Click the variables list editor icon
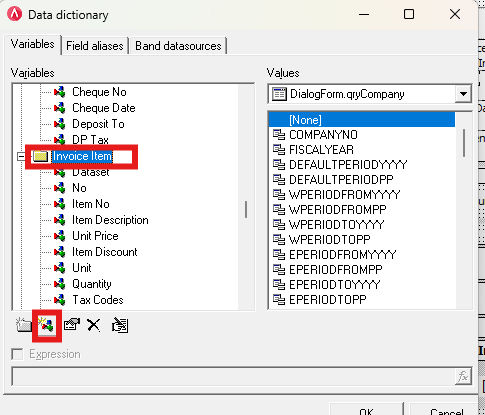 (x=120, y=325)
